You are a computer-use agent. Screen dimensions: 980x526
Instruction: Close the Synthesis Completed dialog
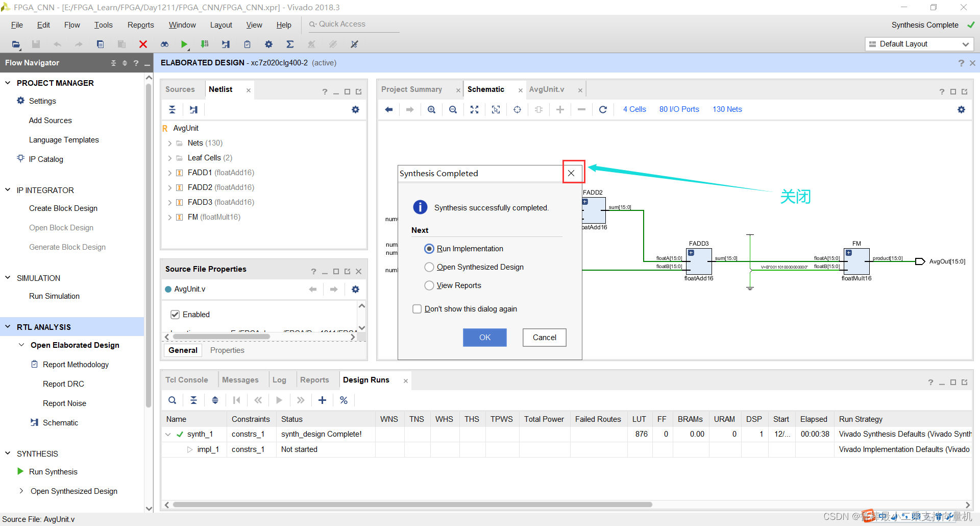tap(571, 173)
